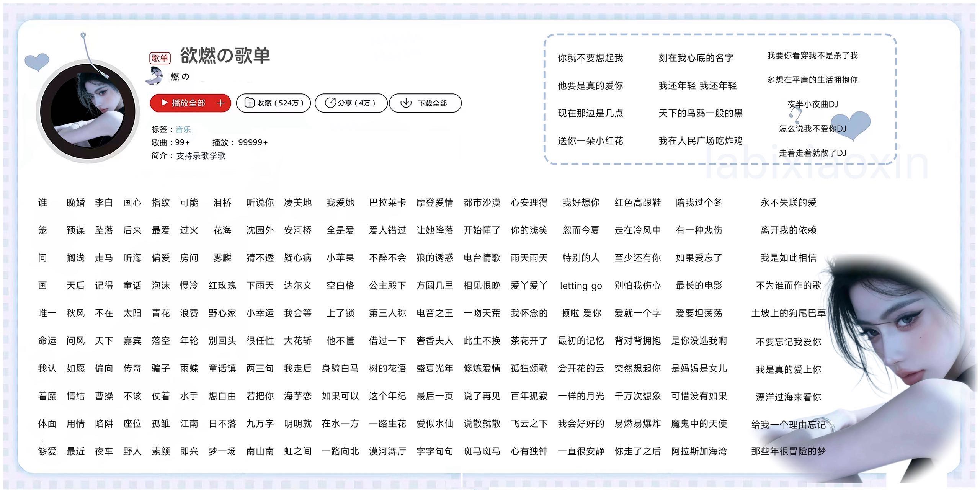Select the song 送你一朵小红花
The width and height of the screenshot is (980, 490).
(590, 141)
